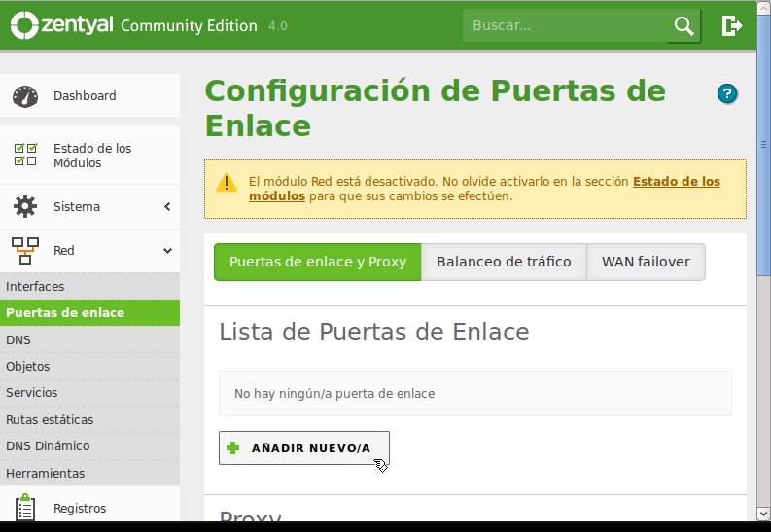771x532 pixels.
Task: Click the scrollbar down arrow
Action: (x=763, y=514)
